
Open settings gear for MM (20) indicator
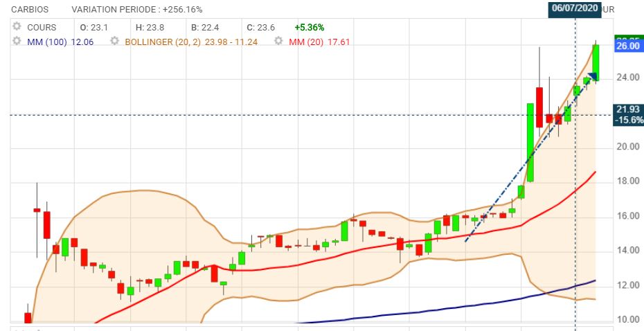(279, 41)
